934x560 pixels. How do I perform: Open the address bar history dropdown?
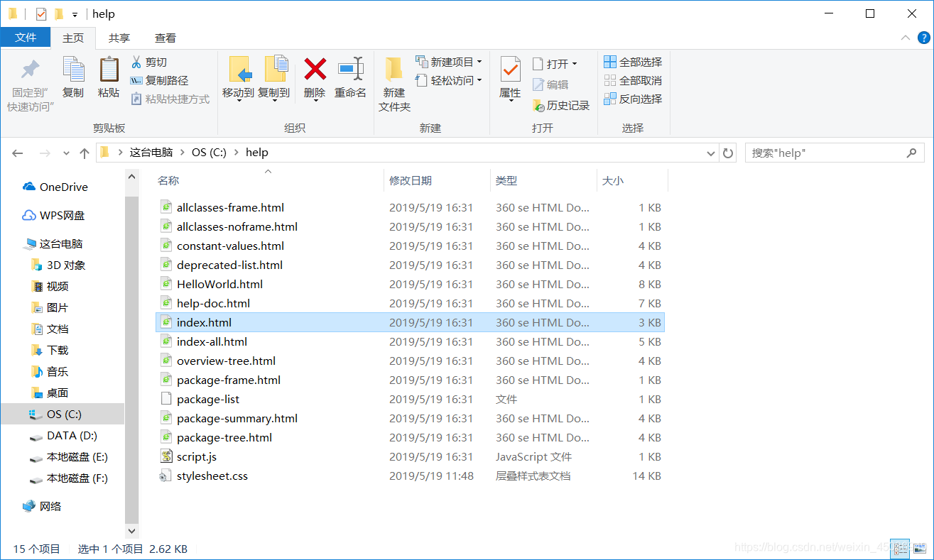coord(711,153)
